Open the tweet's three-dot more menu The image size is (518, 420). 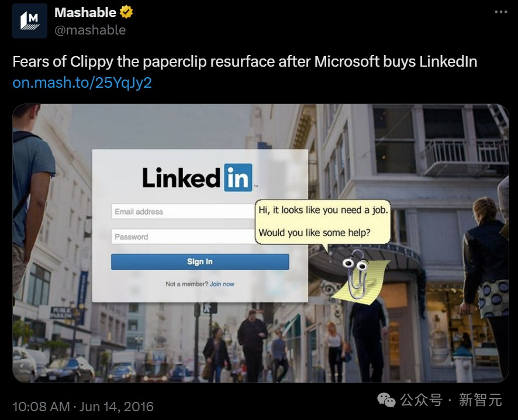pos(501,12)
